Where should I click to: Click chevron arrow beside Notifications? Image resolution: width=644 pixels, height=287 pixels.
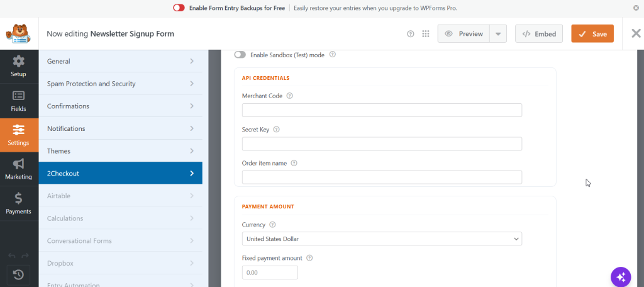pos(192,128)
